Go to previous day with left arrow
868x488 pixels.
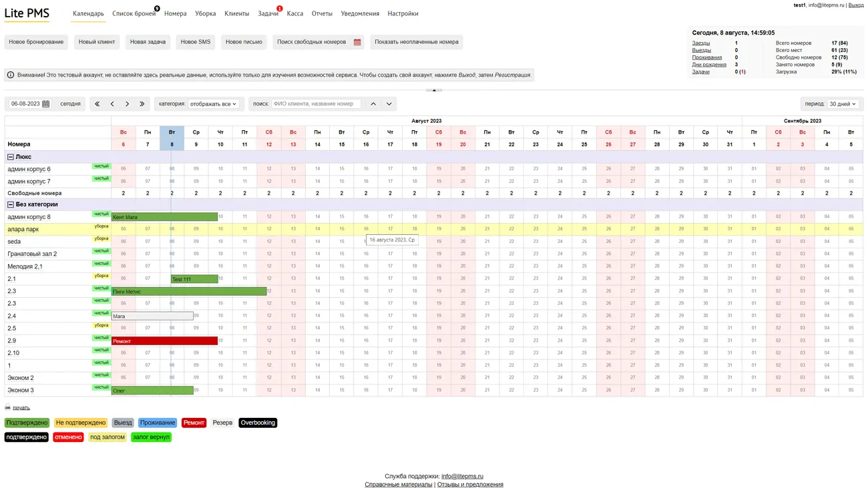pos(112,104)
